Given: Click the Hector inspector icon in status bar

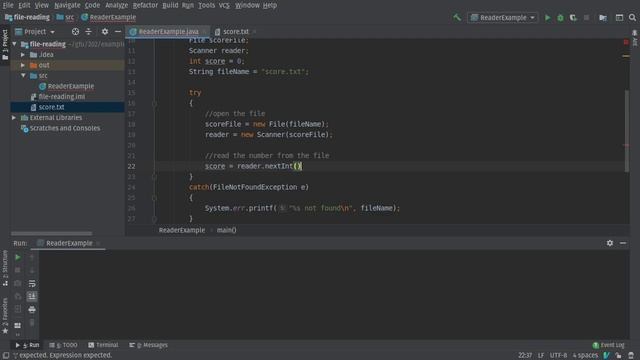Looking at the screenshot, I should (631, 356).
